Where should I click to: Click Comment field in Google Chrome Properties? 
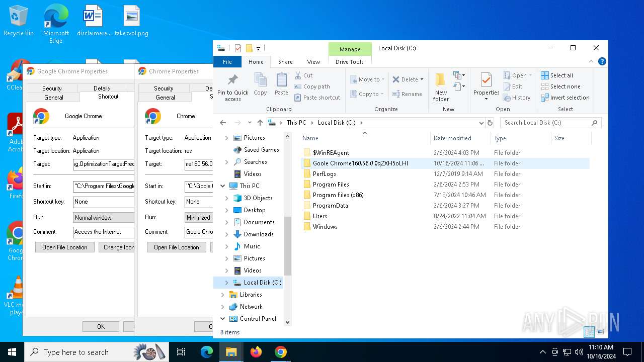[x=103, y=232]
